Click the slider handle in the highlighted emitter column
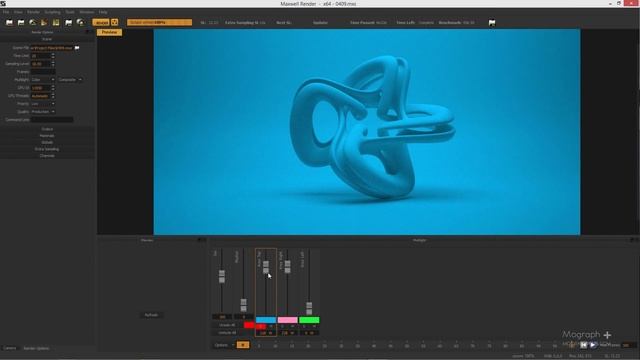This screenshot has height=360, width=640. [266, 267]
